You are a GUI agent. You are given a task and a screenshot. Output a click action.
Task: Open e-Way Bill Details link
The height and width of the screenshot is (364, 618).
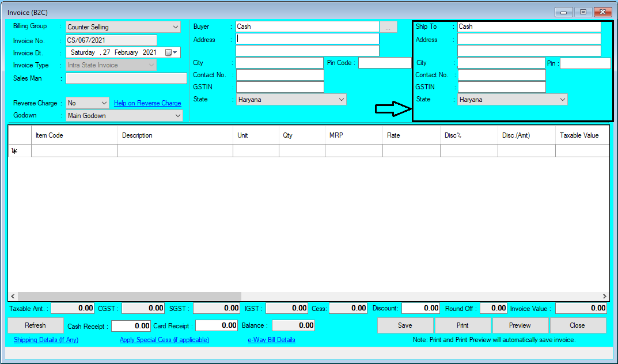pos(271,340)
